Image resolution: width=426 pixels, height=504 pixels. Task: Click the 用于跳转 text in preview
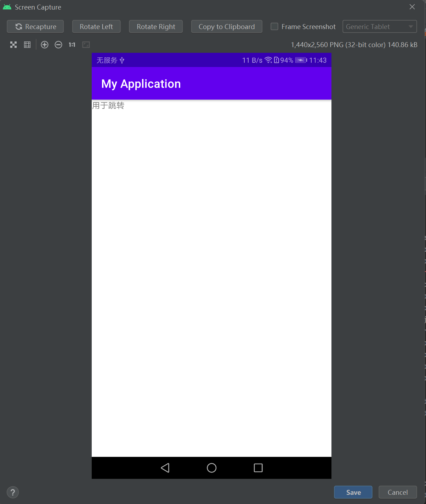pyautogui.click(x=108, y=106)
